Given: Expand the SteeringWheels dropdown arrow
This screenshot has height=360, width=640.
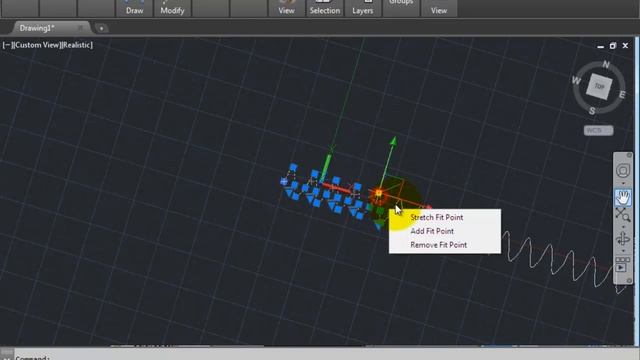Looking at the screenshot, I should (x=623, y=183).
